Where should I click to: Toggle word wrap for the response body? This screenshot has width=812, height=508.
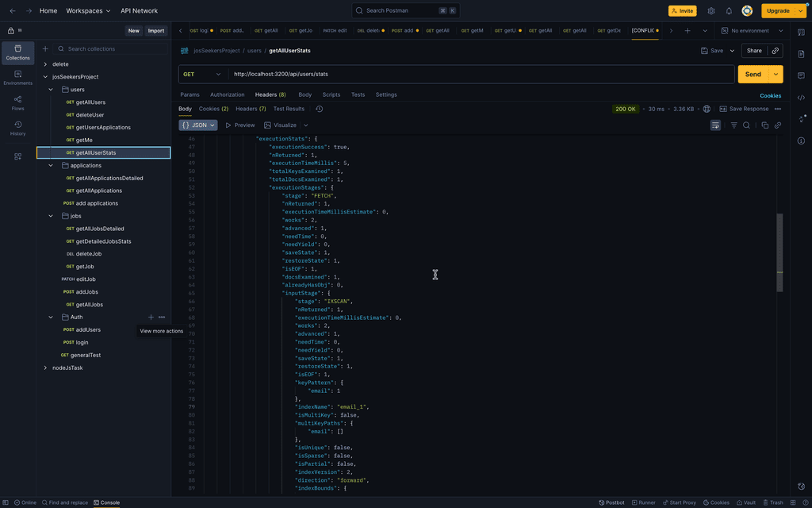coord(715,125)
